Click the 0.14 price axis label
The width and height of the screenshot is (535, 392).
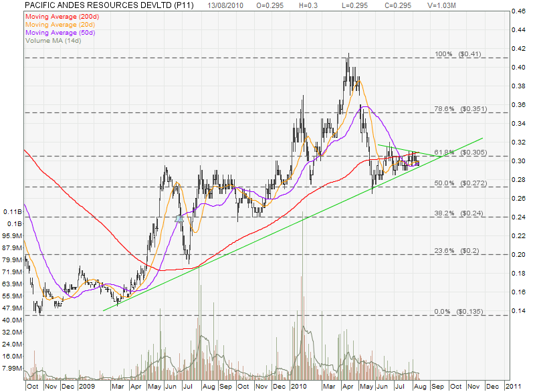518,311
